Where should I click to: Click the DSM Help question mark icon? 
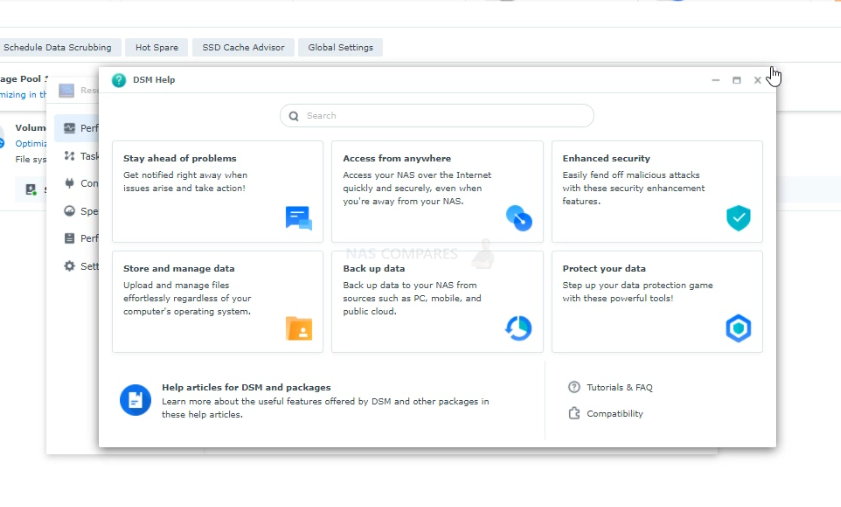coord(119,80)
